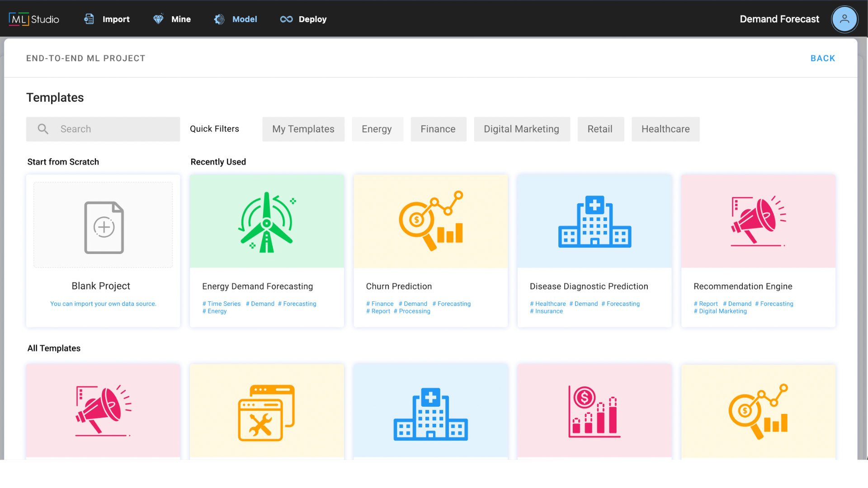
Task: Select the Churn Prediction chart icon
Action: click(430, 221)
